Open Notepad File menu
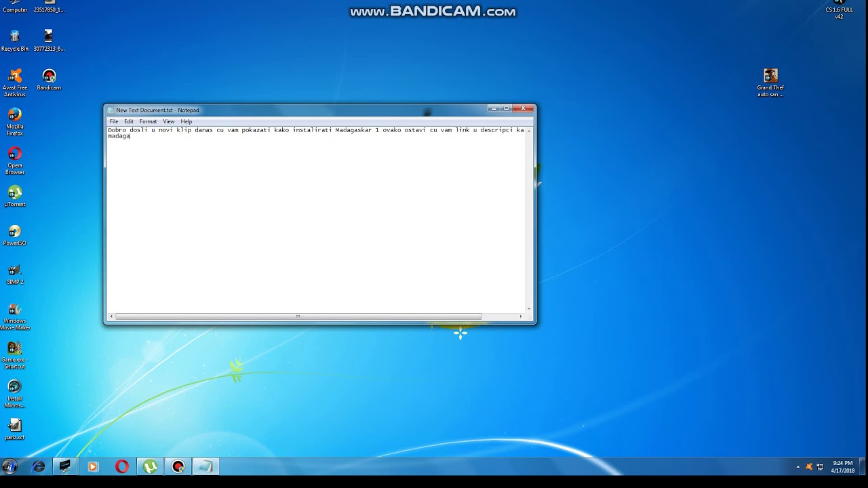 [x=114, y=121]
